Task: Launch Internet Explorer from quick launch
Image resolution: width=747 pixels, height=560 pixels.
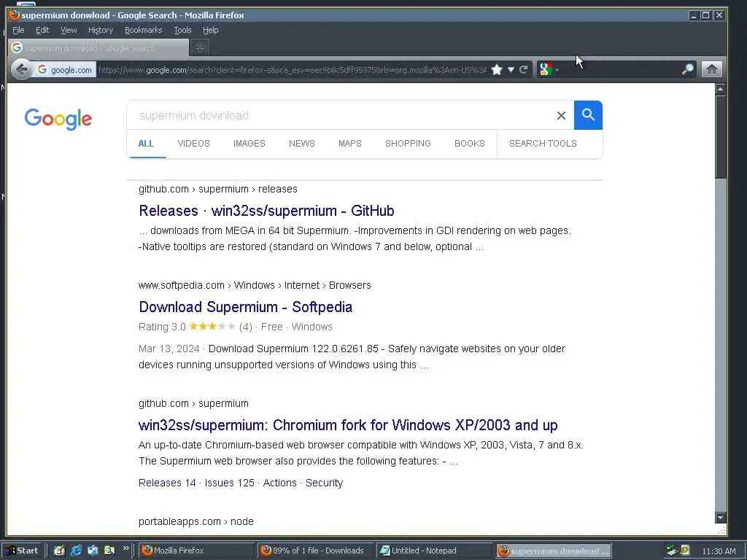Action: (x=76, y=551)
